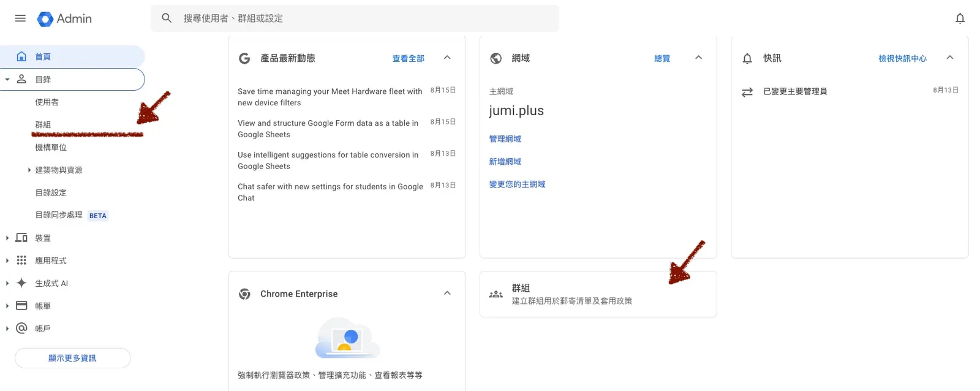Viewport: 980px width, 391px height.
Task: Click the bell icon in 快訊 card
Action: tap(747, 58)
